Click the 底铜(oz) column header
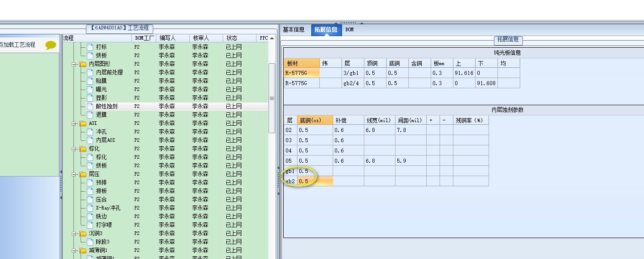644x259 pixels. pyautogui.click(x=315, y=120)
